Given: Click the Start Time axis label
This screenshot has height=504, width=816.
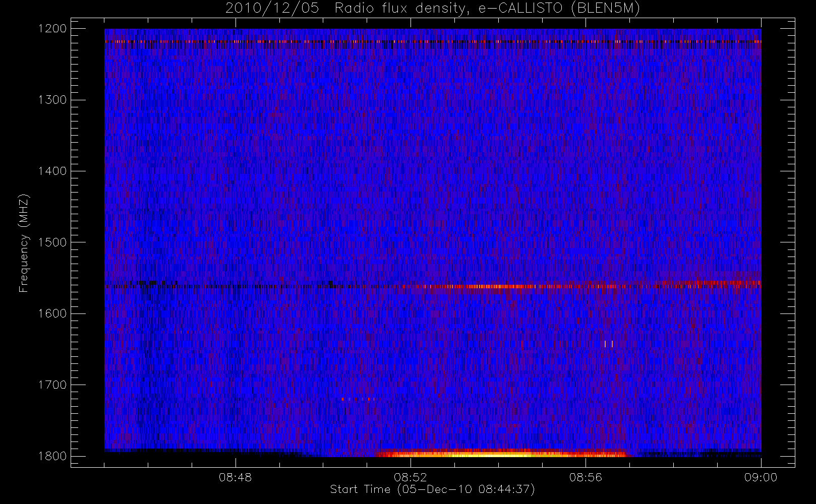Looking at the screenshot, I should [x=432, y=489].
